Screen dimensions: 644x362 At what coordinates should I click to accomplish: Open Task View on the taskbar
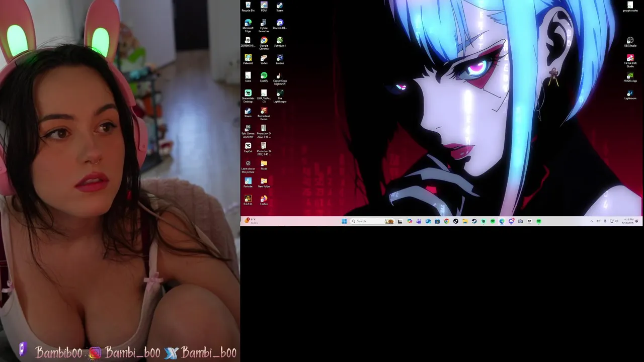[400, 221]
